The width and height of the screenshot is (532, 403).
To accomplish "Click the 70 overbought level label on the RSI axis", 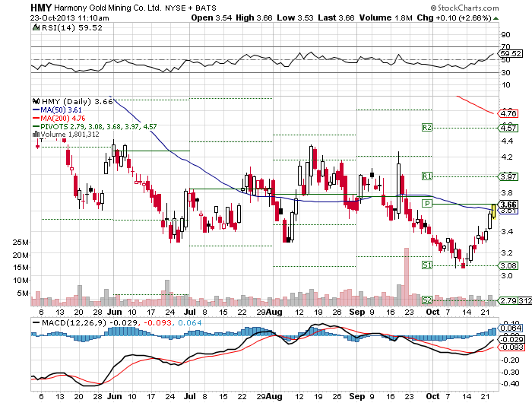I will [x=506, y=46].
